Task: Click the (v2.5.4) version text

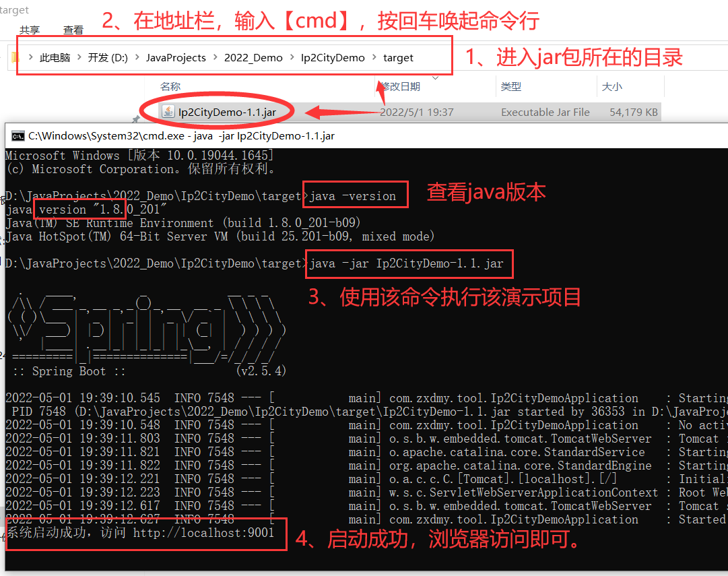Action: [261, 371]
